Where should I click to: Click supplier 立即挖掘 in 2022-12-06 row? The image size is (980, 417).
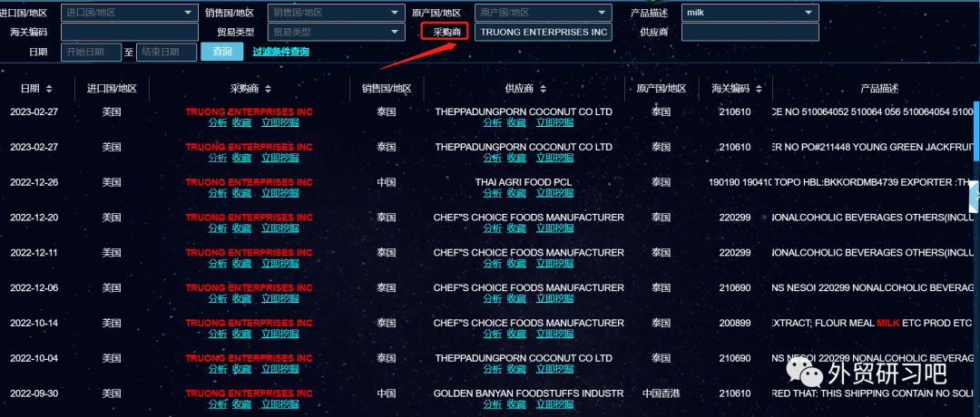[x=555, y=298]
